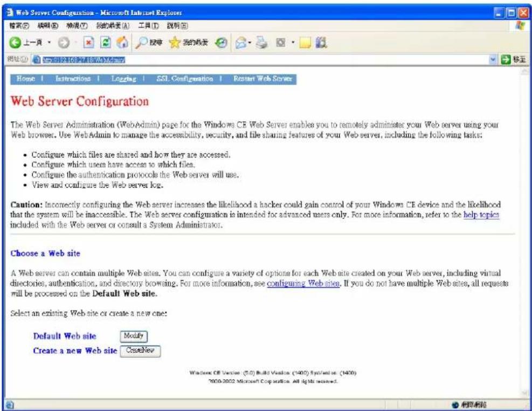Go to the home page via house icon
The image size is (532, 411).
pos(122,43)
